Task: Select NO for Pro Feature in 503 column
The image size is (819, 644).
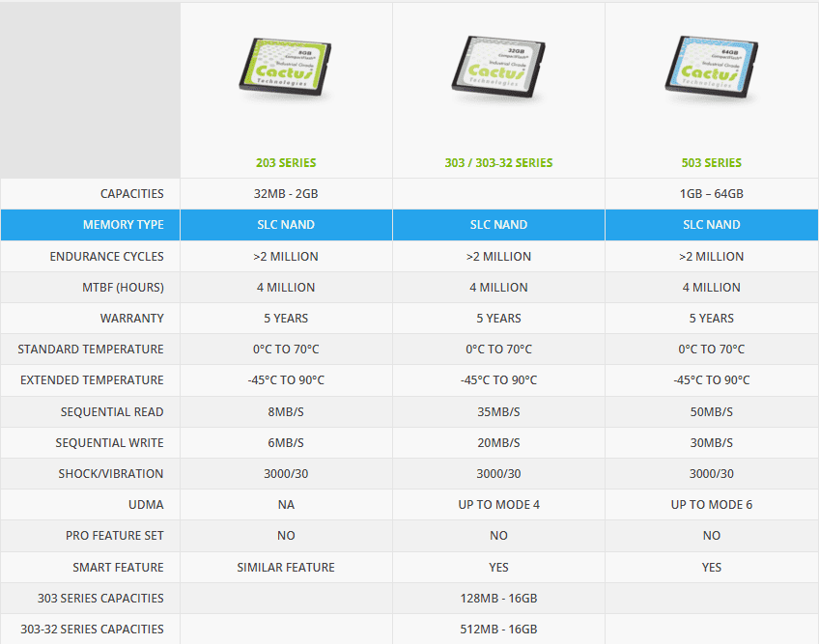Action: 712,535
